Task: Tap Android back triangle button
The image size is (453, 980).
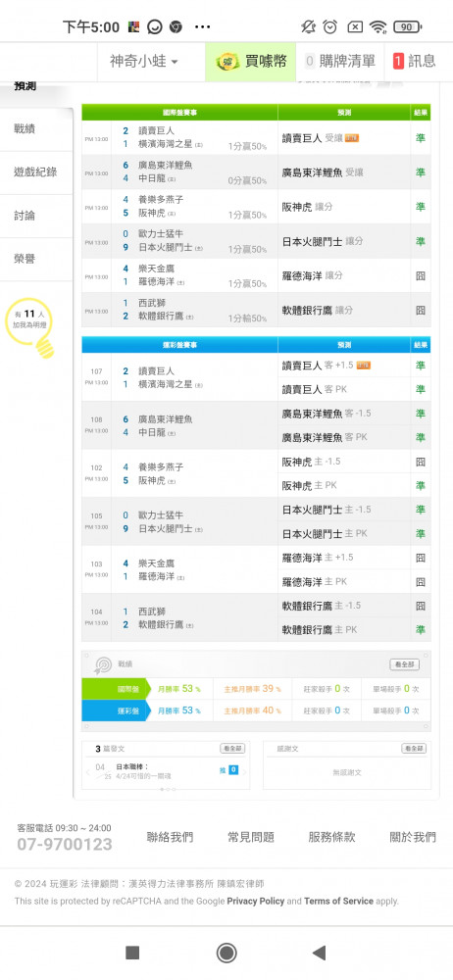Action: point(319,953)
